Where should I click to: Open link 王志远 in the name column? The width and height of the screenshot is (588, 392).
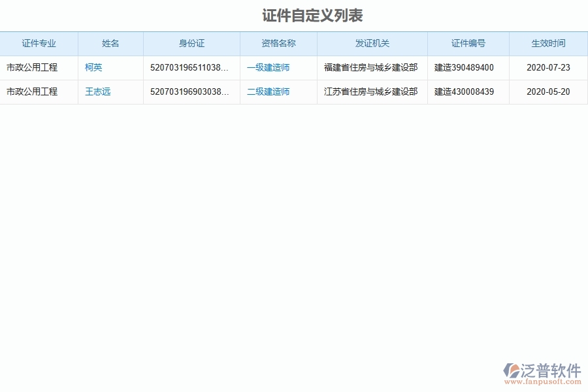[97, 92]
